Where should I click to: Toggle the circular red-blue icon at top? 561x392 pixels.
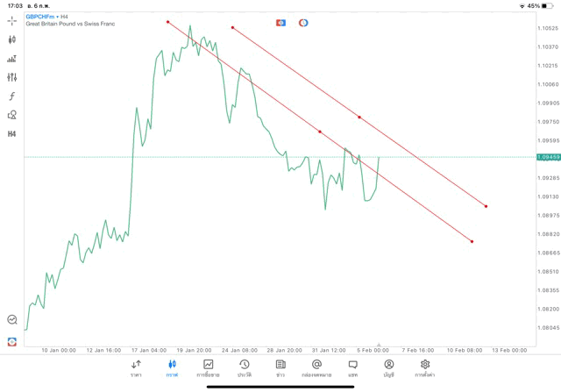coord(303,22)
